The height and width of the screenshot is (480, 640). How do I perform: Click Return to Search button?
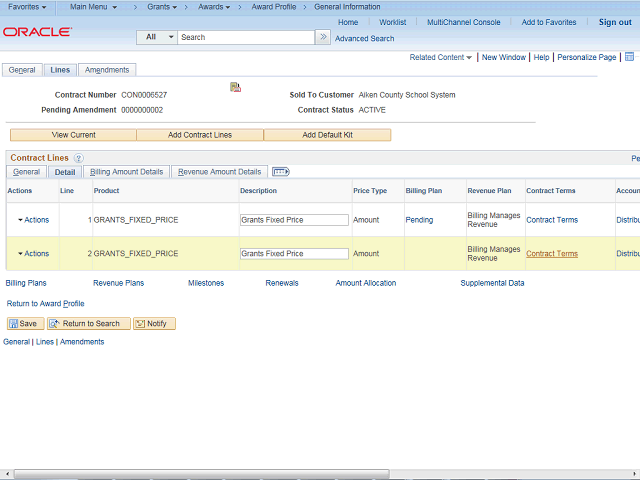88,324
